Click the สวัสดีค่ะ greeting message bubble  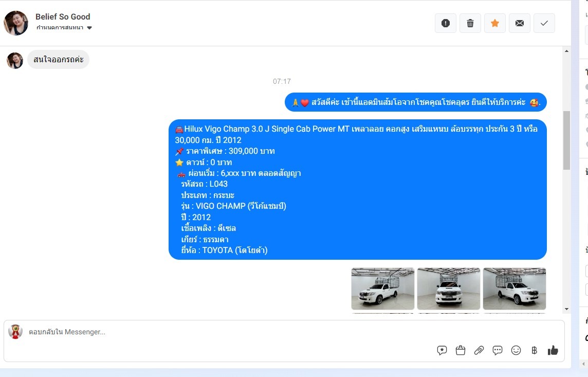pyautogui.click(x=415, y=102)
